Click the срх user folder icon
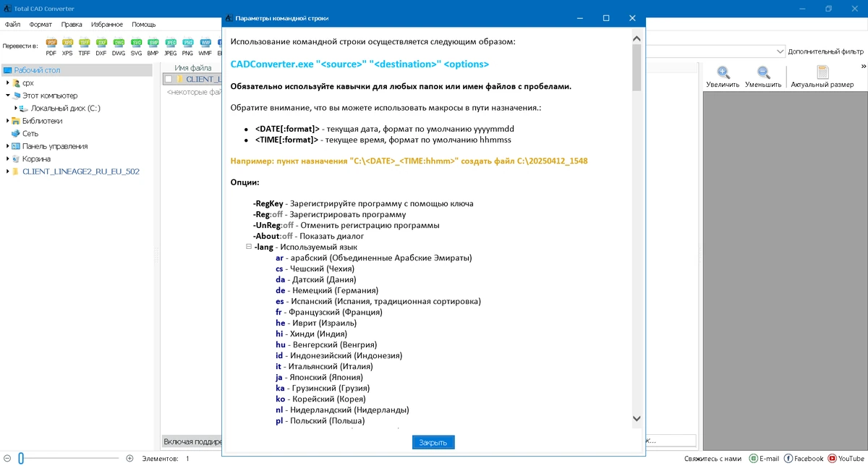Image resolution: width=868 pixels, height=466 pixels. tap(17, 83)
